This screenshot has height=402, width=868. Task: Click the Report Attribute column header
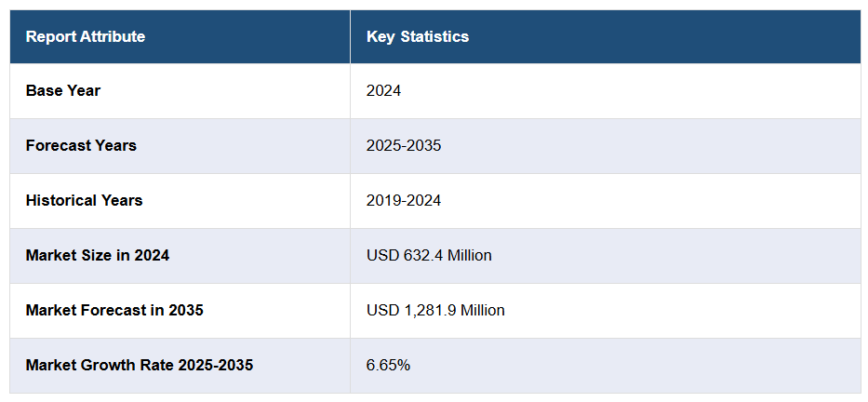click(x=86, y=37)
